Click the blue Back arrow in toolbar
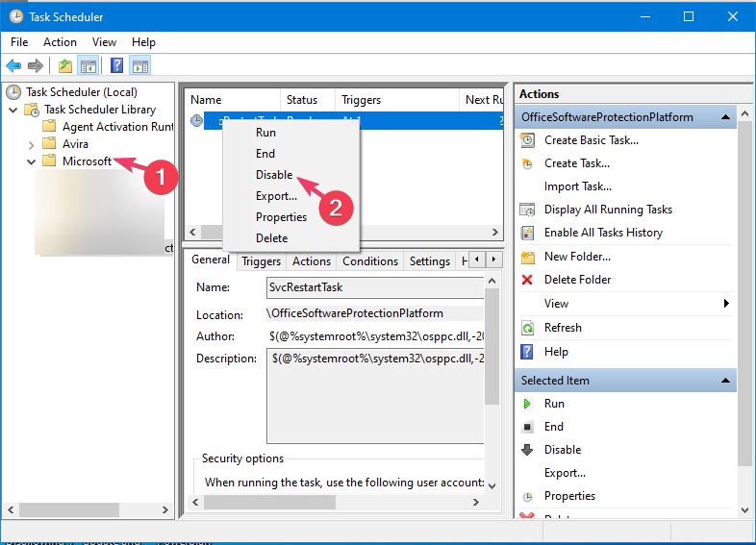The width and height of the screenshot is (756, 545). 13,66
